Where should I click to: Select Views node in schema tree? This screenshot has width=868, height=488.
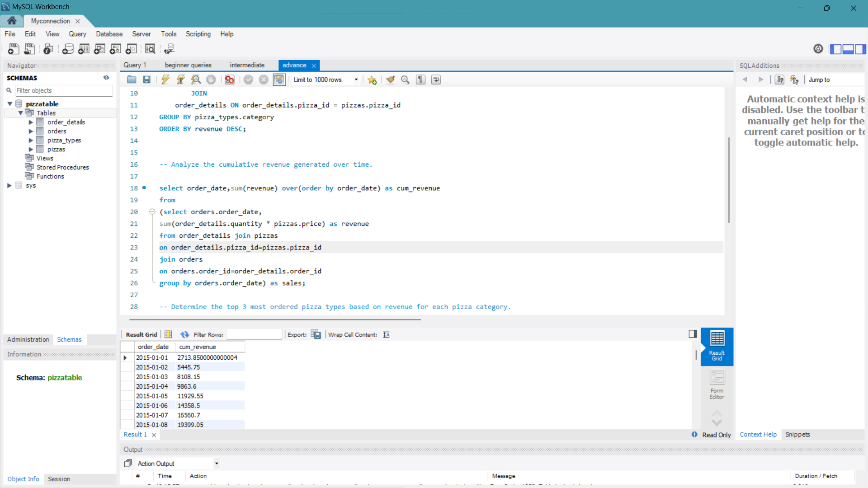(45, 158)
